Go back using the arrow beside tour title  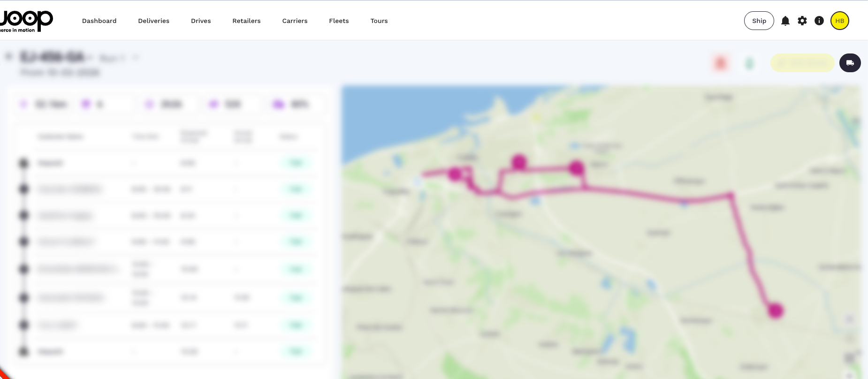pos(8,57)
